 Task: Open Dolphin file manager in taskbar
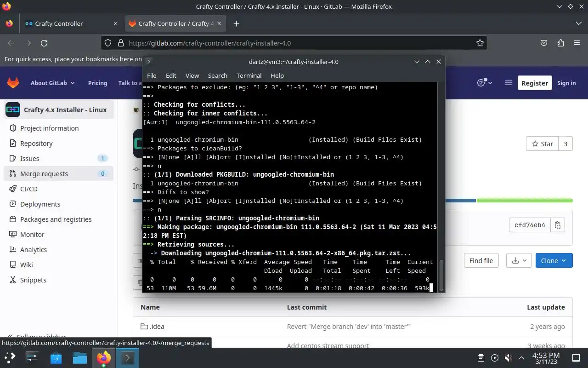[x=79, y=357]
